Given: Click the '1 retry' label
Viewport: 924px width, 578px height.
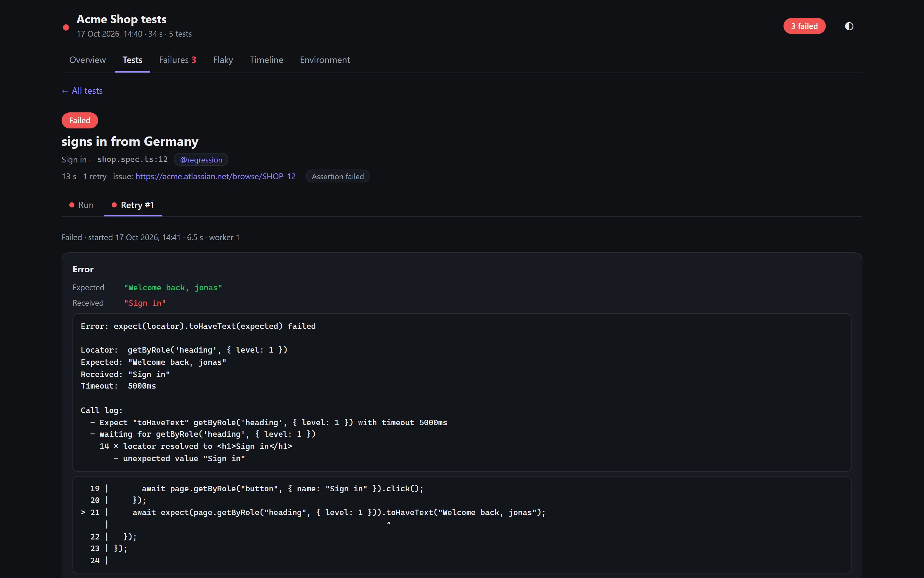Looking at the screenshot, I should coord(95,176).
